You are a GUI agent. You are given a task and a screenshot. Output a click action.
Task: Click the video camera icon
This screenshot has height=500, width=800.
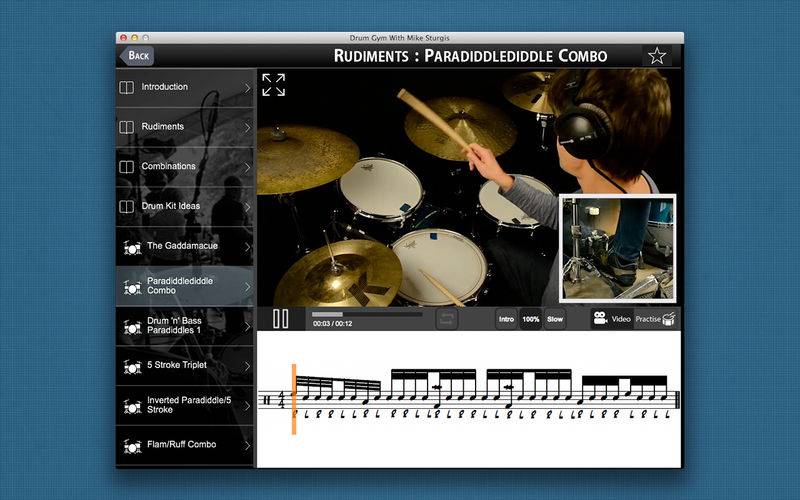tap(600, 318)
